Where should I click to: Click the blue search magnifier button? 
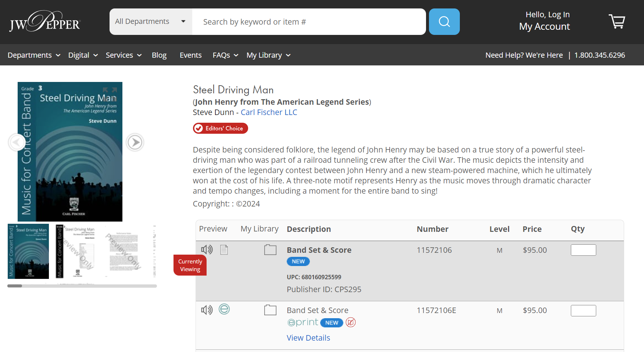click(444, 22)
